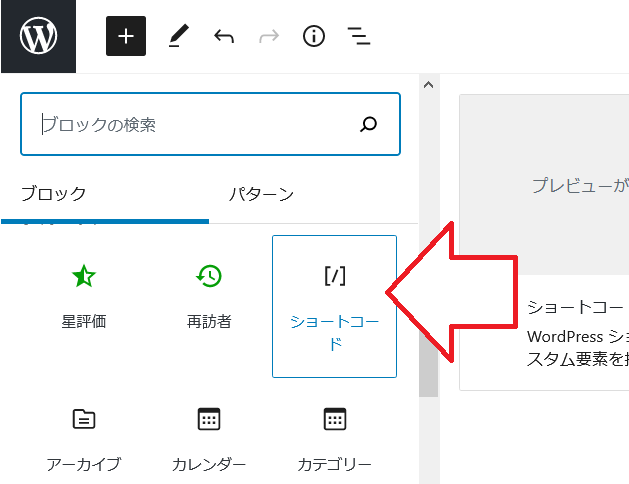Screen dimensions: 629x484
Task: Switch to the パターン tab
Action: point(261,194)
